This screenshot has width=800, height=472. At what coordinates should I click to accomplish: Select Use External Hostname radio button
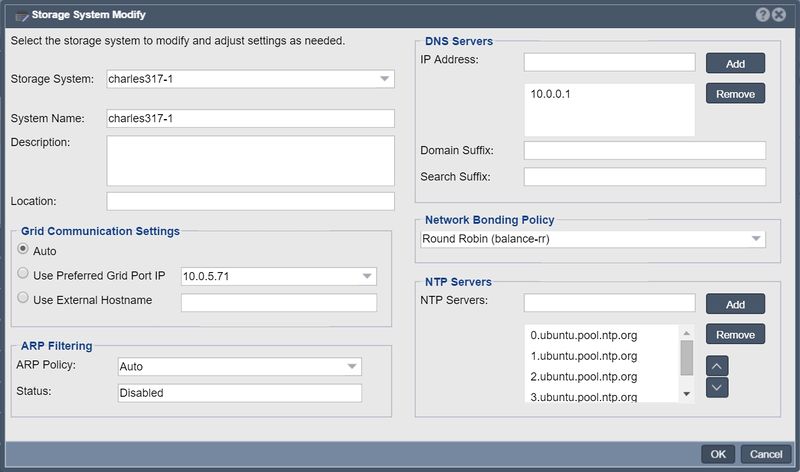click(23, 297)
